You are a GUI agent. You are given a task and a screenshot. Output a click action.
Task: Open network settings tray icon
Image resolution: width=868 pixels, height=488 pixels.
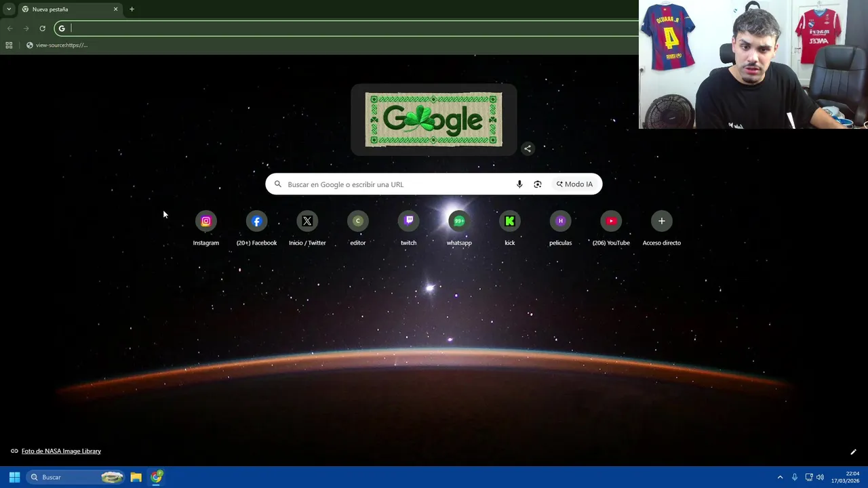809,477
